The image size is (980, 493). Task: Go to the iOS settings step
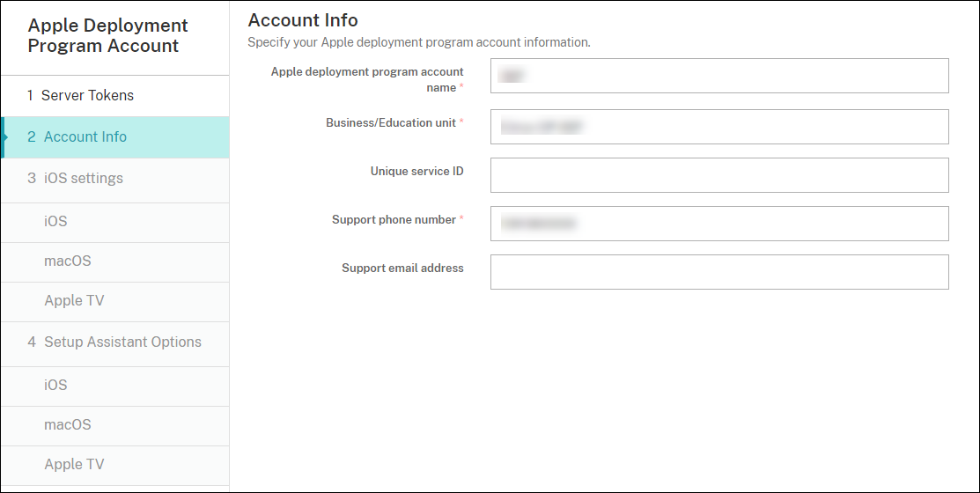tap(83, 178)
